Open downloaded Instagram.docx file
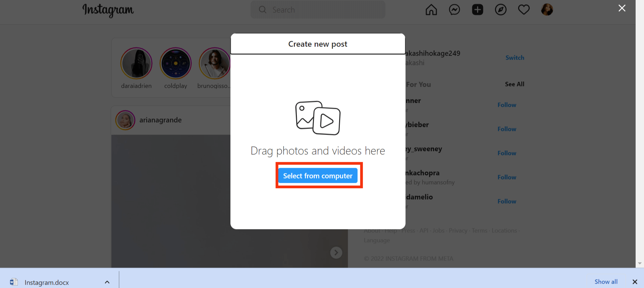The width and height of the screenshot is (644, 288). coord(47,282)
